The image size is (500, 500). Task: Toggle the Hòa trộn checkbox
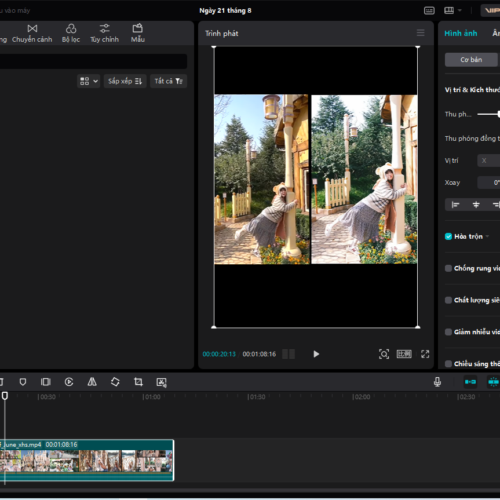(448, 236)
